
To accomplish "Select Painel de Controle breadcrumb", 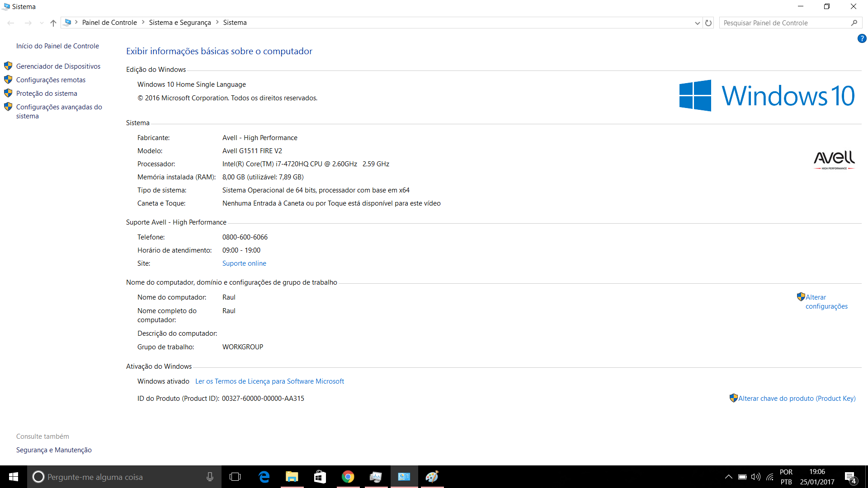I will click(109, 23).
